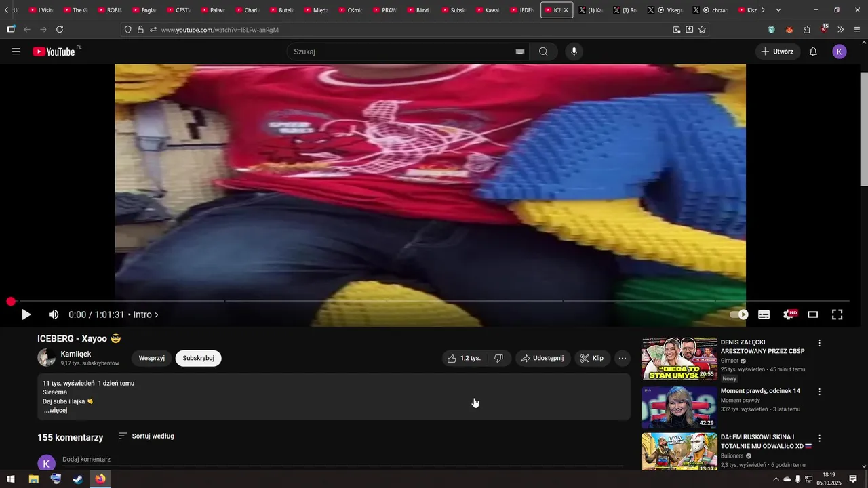Create a clip with Klip button
868x488 pixels.
tap(592, 358)
